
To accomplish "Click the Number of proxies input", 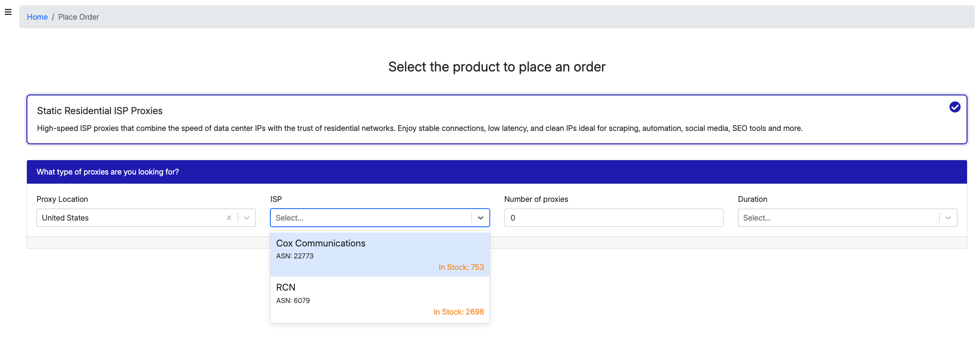I will (x=613, y=218).
